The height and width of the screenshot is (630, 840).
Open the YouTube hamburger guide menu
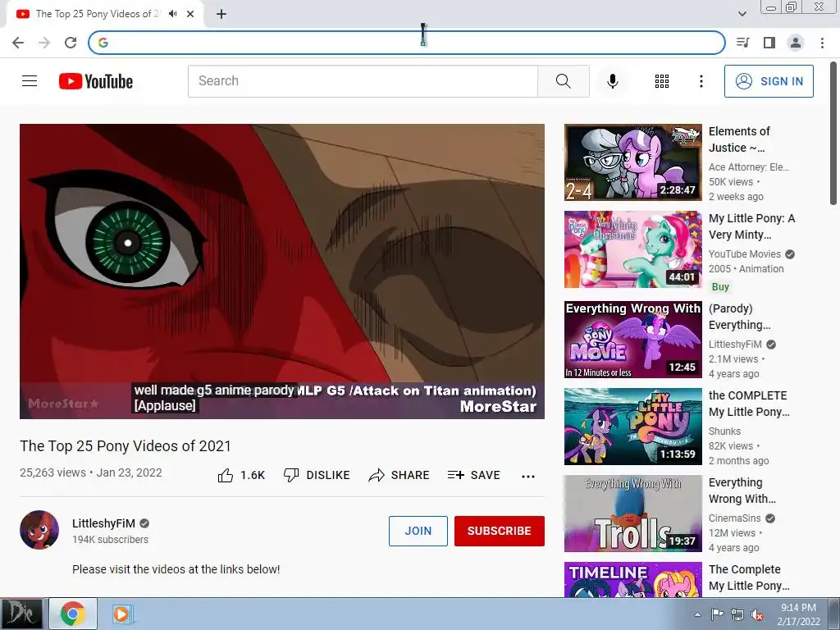pos(30,81)
